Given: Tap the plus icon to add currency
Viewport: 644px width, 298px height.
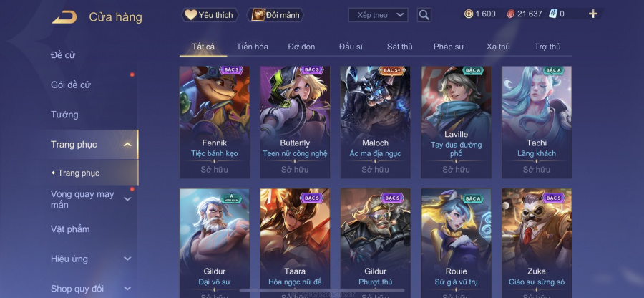Looking at the screenshot, I should coord(593,14).
